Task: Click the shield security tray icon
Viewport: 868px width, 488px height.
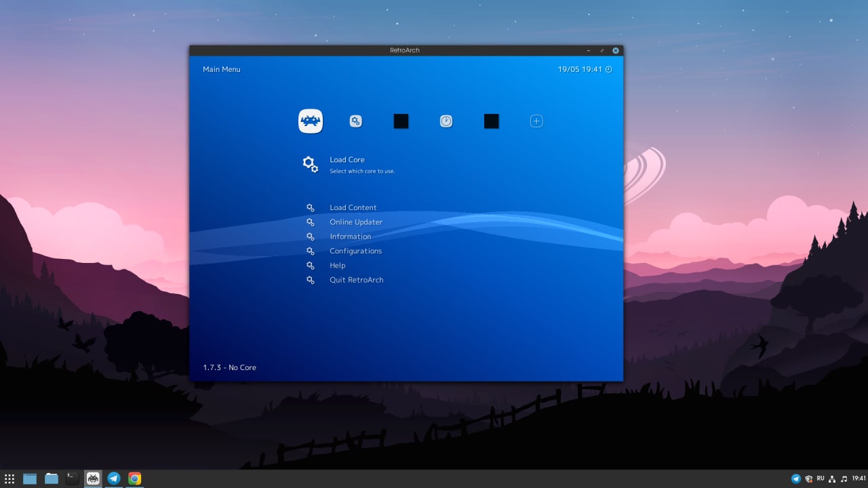Action: click(x=808, y=479)
